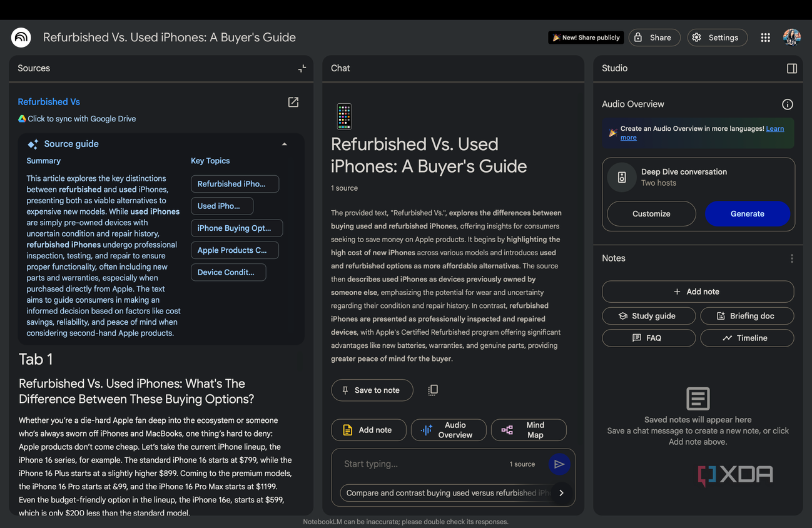Image resolution: width=812 pixels, height=528 pixels.
Task: Copy the chat summary with copy icon
Action: click(433, 390)
